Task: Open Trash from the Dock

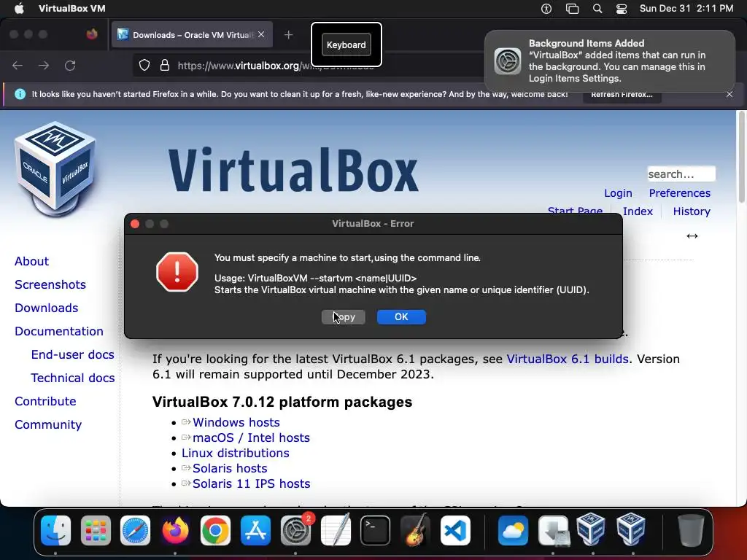Action: coord(691,530)
